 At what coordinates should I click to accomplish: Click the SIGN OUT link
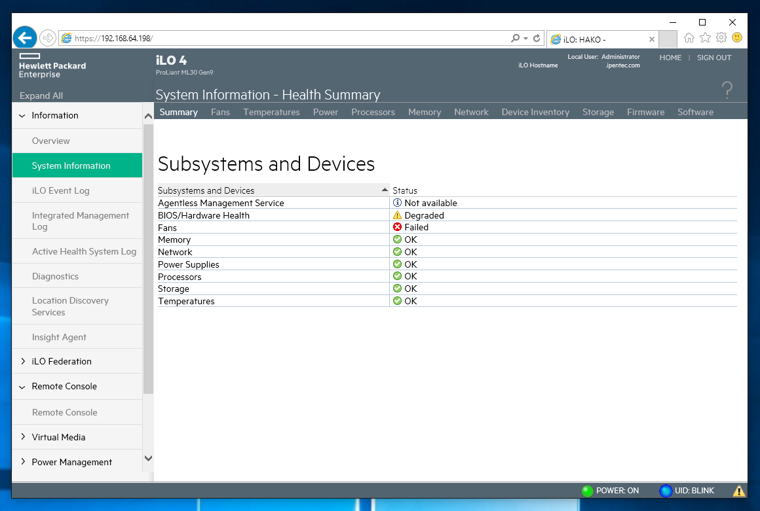point(714,58)
